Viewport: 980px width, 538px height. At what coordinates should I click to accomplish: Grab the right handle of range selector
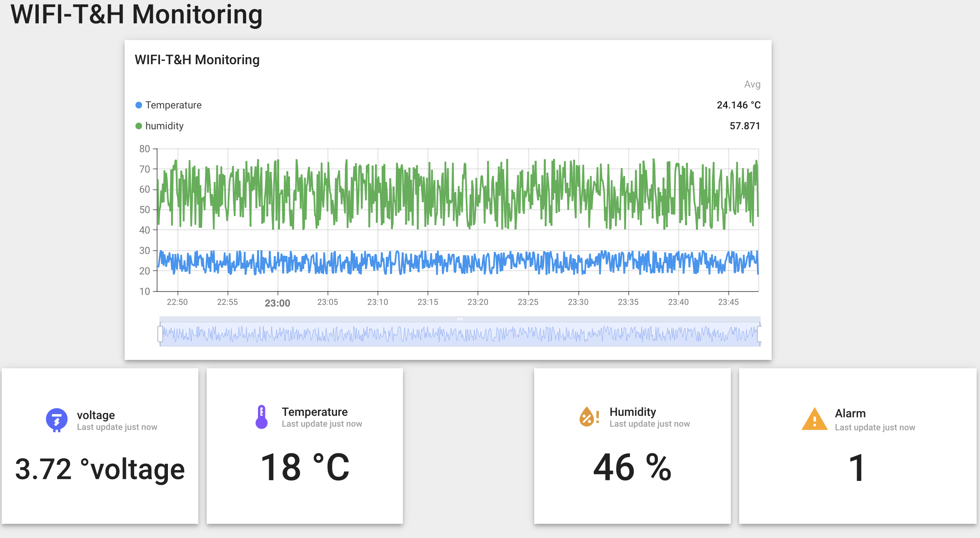click(x=760, y=334)
